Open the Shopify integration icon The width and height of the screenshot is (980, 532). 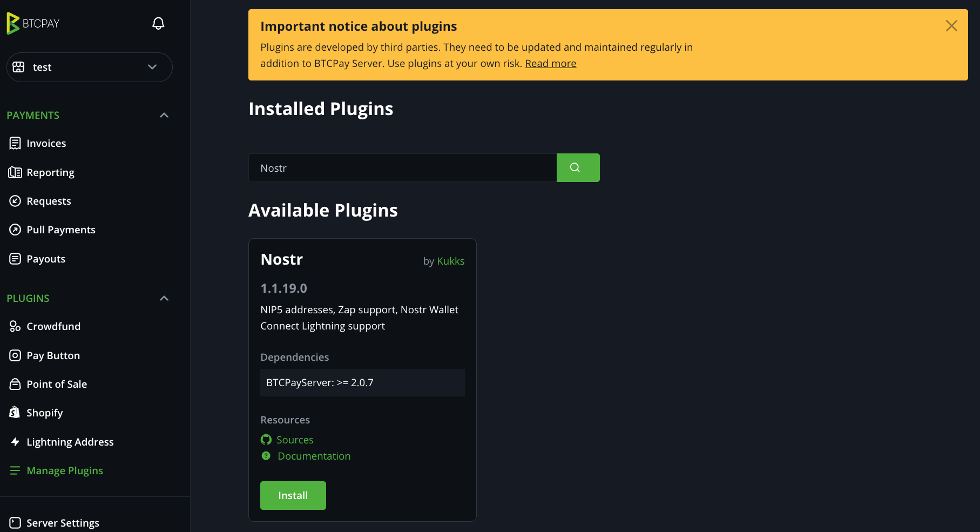click(16, 412)
